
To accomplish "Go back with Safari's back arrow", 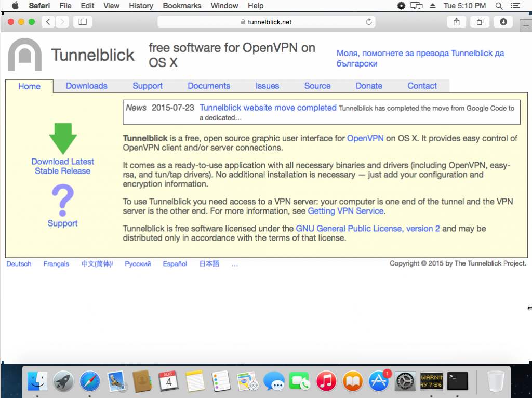I will pos(48,22).
